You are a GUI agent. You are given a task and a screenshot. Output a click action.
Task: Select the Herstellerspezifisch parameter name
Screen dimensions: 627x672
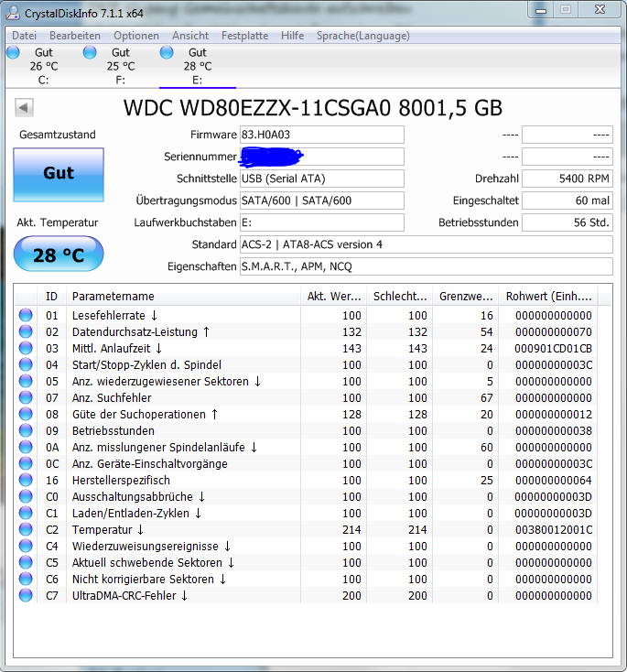(121, 481)
